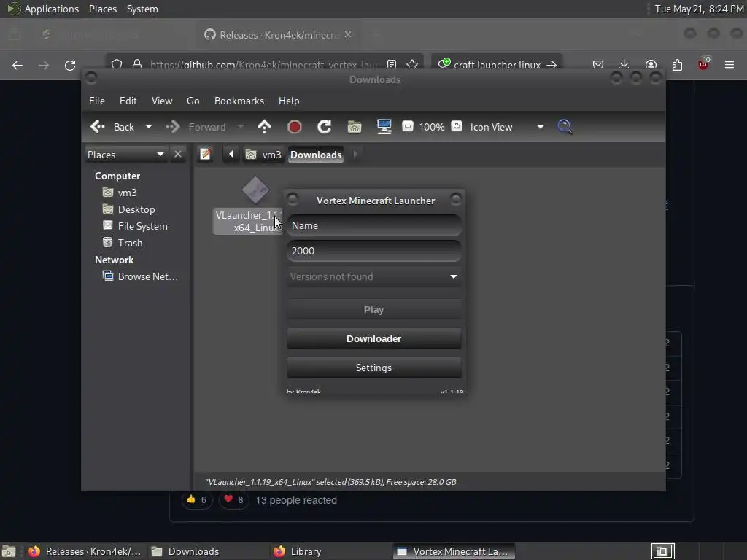This screenshot has height=560, width=747.
Task: Open the View menu
Action: coord(162,101)
